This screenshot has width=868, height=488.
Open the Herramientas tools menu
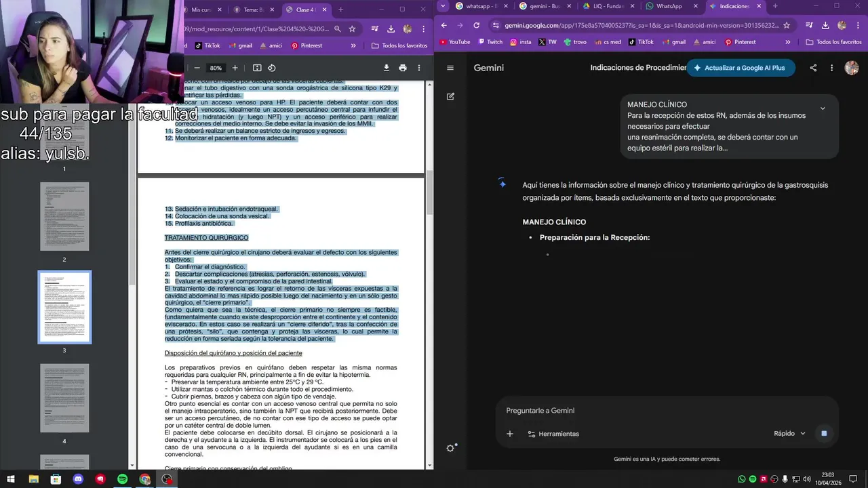click(553, 434)
